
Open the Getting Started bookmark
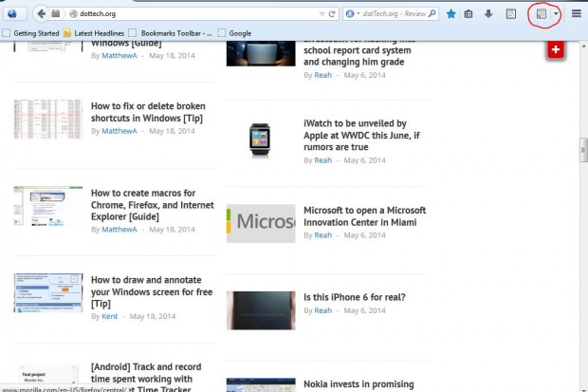(30, 33)
